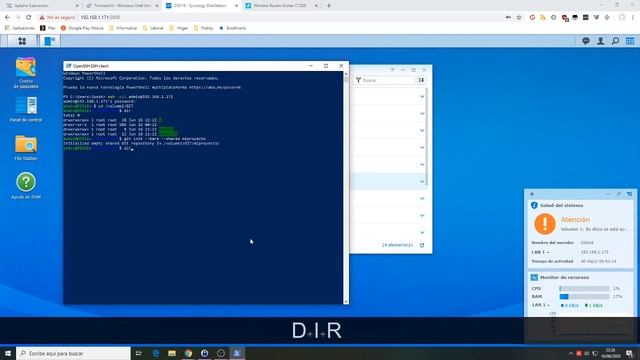This screenshot has height=360, width=640.
Task: Click the DSM search magnifier icon
Action: 615,41
